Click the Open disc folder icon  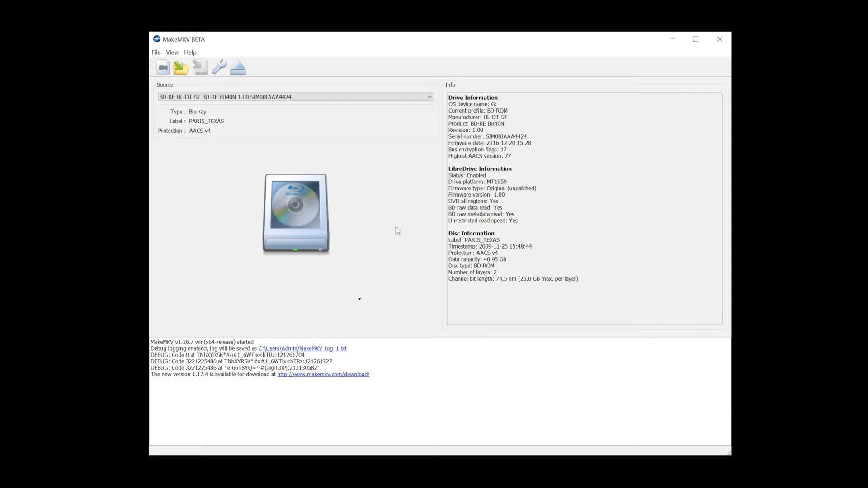pos(181,67)
